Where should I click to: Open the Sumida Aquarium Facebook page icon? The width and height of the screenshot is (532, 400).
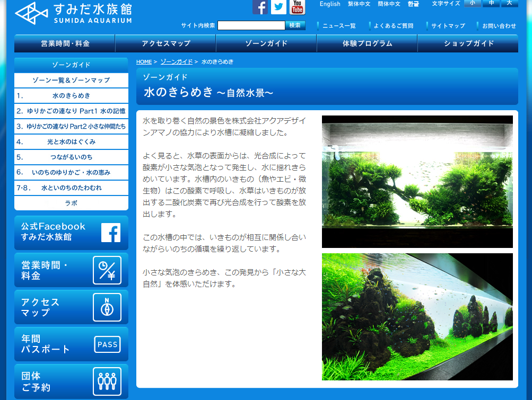(259, 7)
